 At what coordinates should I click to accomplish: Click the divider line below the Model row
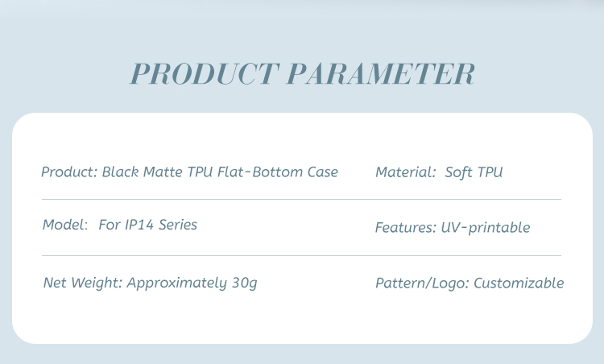click(x=301, y=255)
